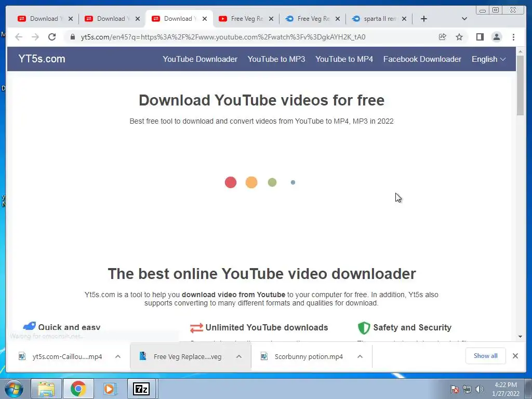Click Safety and Security shield icon
This screenshot has height=399, width=532.
pyautogui.click(x=364, y=327)
